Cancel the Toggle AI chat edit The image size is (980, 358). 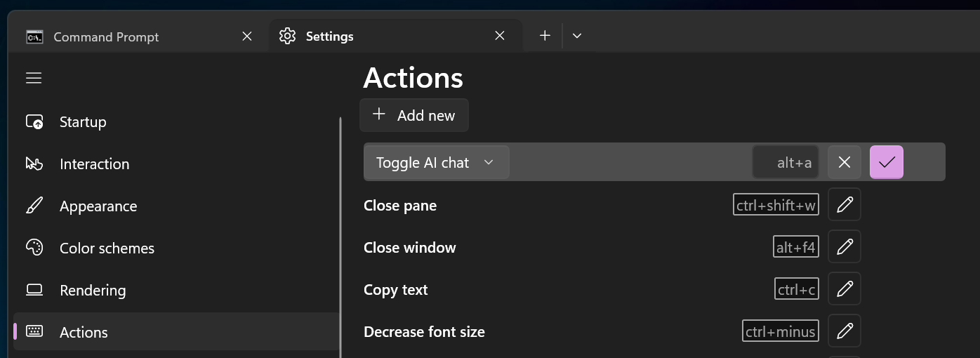(x=845, y=162)
